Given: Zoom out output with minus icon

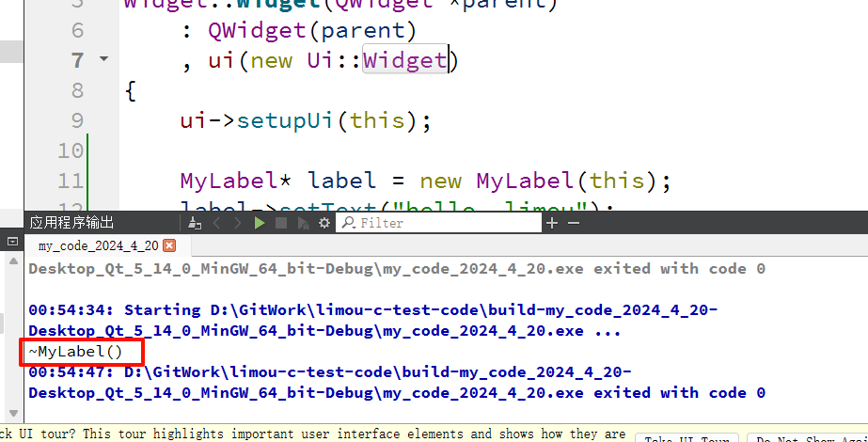Looking at the screenshot, I should tap(574, 223).
